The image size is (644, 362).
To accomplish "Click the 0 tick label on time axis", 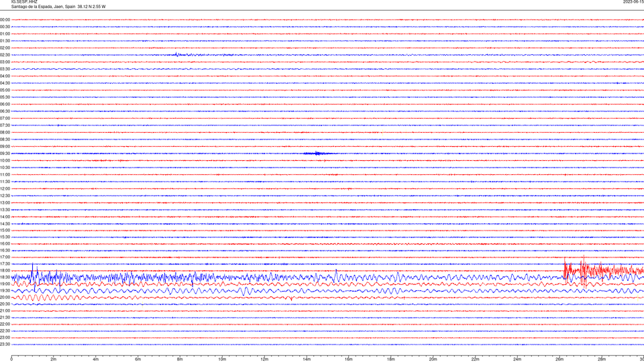I will (x=11, y=359).
